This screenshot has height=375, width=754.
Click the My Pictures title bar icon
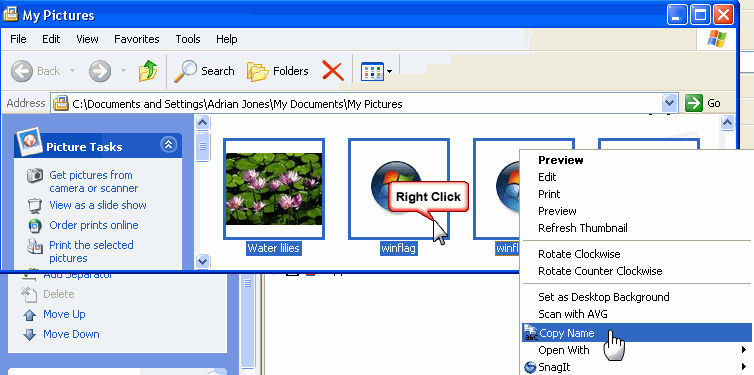click(x=10, y=14)
